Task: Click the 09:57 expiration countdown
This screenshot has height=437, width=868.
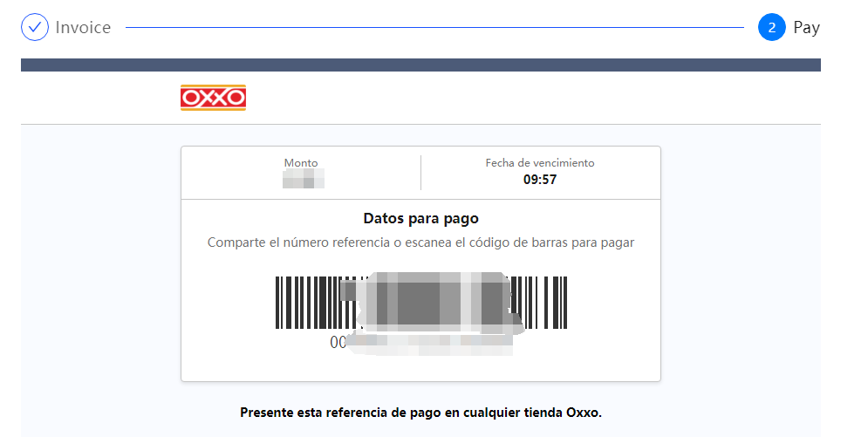Action: pos(540,179)
